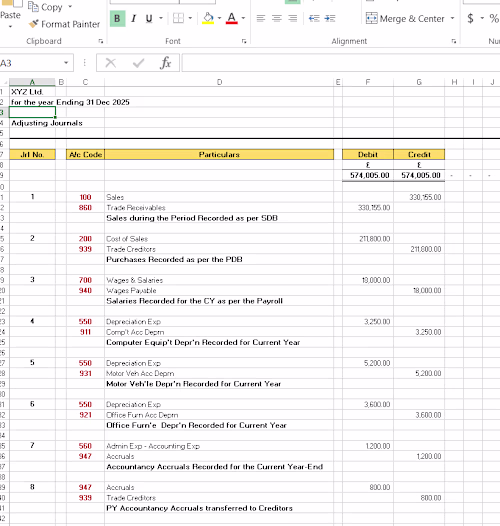The image size is (500, 526).
Task: Decrease indent
Action: tap(314, 18)
